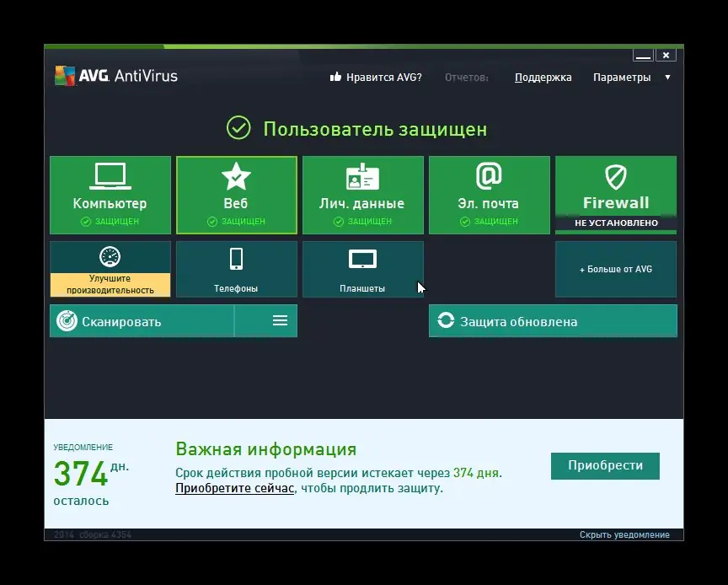
Task: Open the Отчетов: reports item
Action: pos(467,78)
